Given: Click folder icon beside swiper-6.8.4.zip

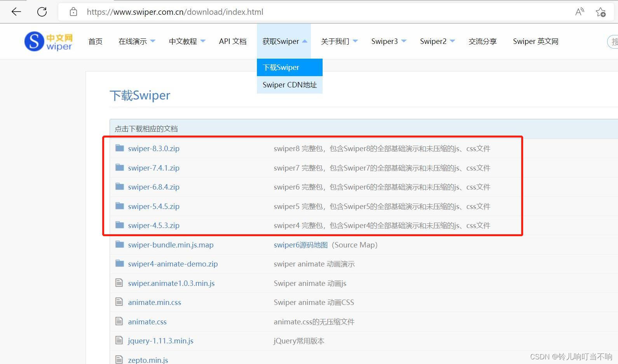Looking at the screenshot, I should pyautogui.click(x=120, y=186).
